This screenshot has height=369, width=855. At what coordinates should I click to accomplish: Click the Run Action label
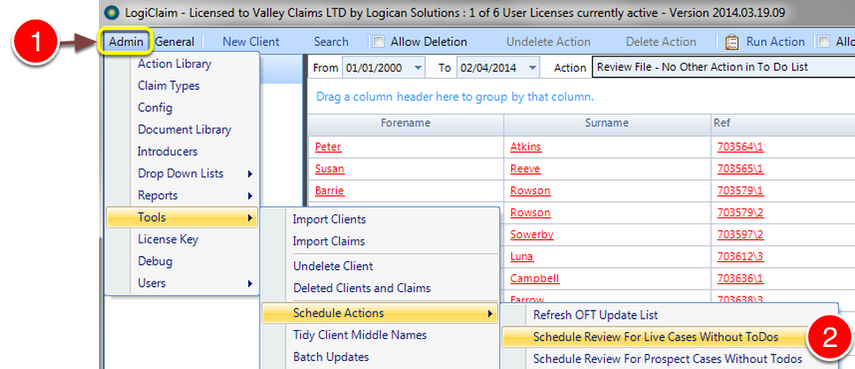point(775,42)
